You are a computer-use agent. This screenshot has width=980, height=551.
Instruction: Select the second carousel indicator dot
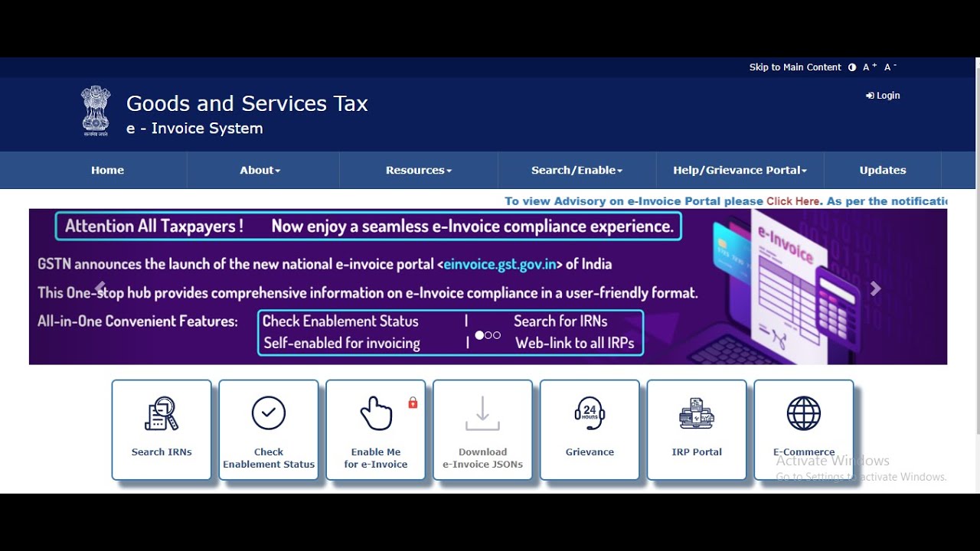(488, 335)
